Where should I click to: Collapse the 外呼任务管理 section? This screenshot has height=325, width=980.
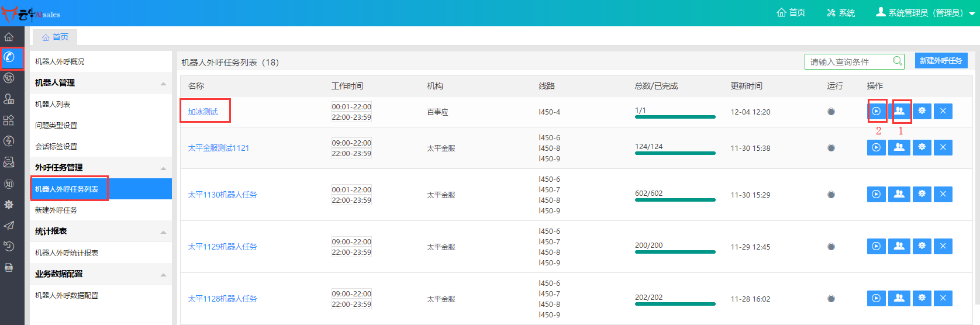[x=163, y=168]
